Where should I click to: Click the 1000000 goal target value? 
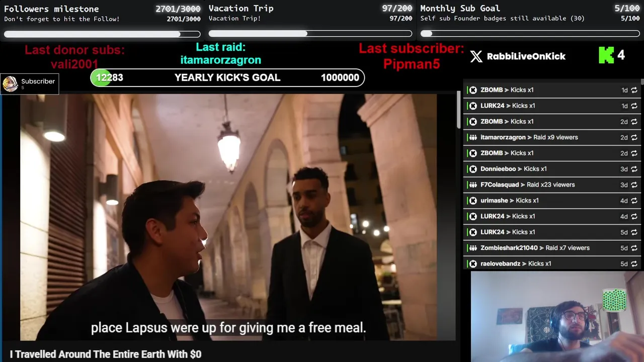[340, 77]
